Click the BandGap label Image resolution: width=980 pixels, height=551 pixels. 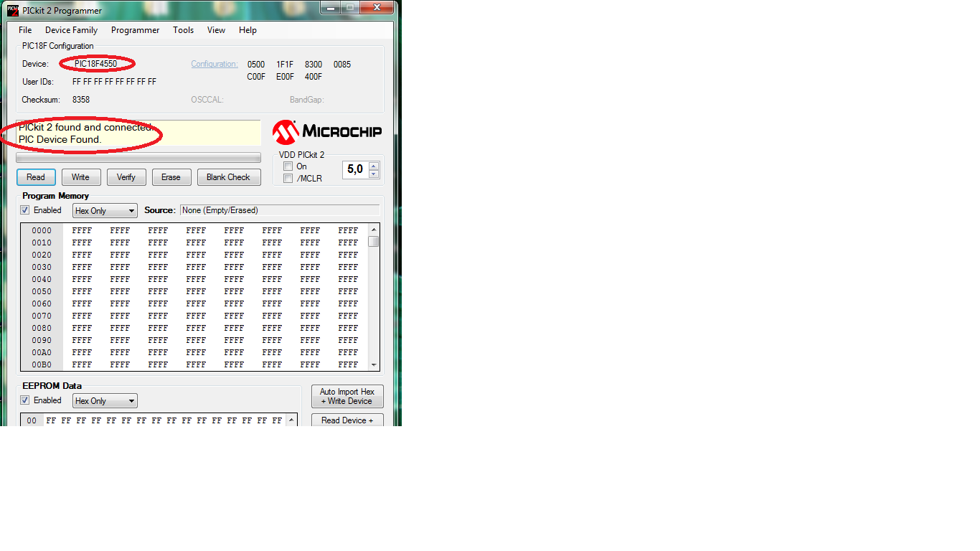[x=307, y=100]
